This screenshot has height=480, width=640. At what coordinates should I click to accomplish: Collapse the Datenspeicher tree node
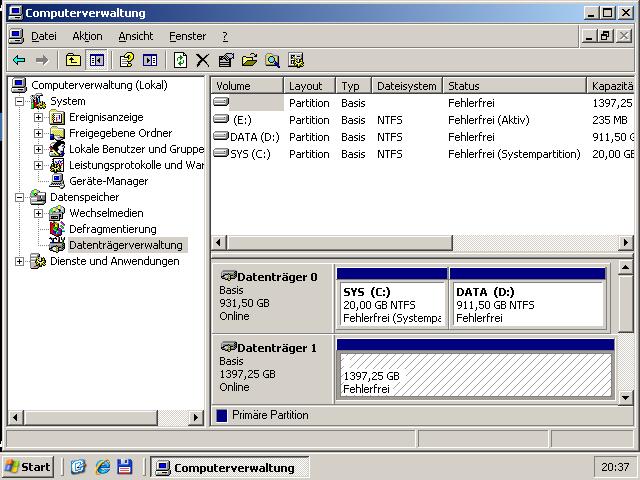point(19,197)
